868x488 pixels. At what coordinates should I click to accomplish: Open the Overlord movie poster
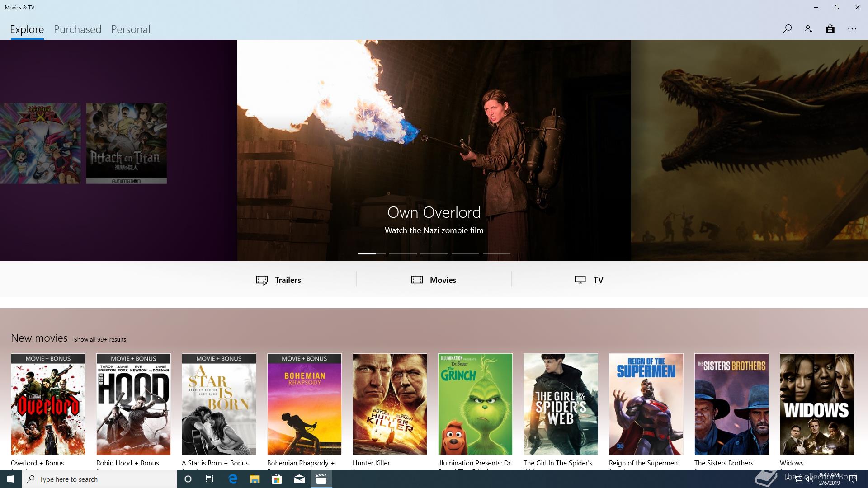[x=48, y=404]
